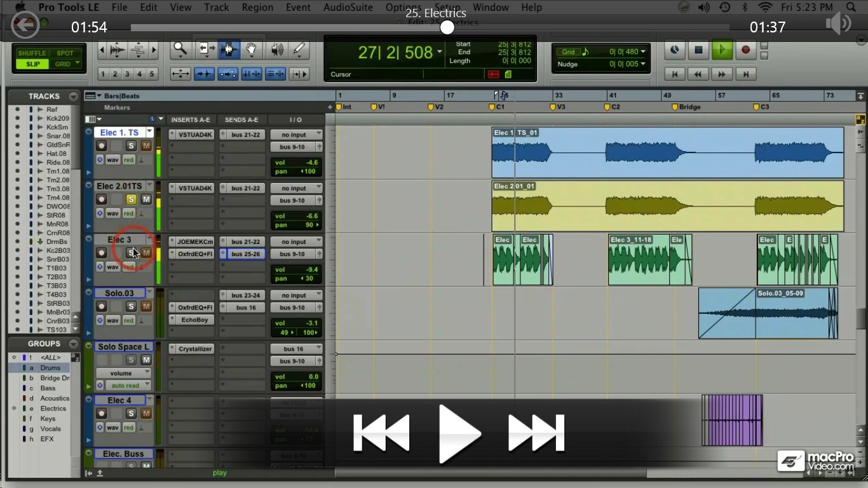868x488 pixels.
Task: Open the Track menu
Action: click(x=217, y=8)
